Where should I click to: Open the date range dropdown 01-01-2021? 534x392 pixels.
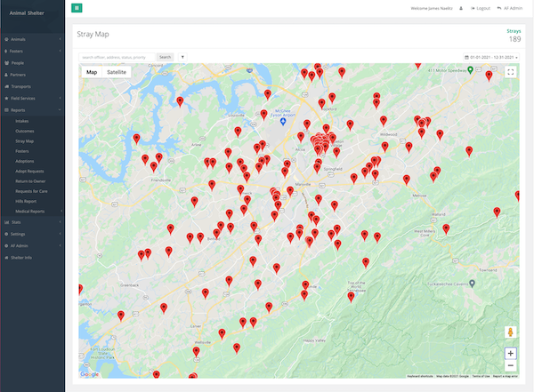click(x=491, y=57)
